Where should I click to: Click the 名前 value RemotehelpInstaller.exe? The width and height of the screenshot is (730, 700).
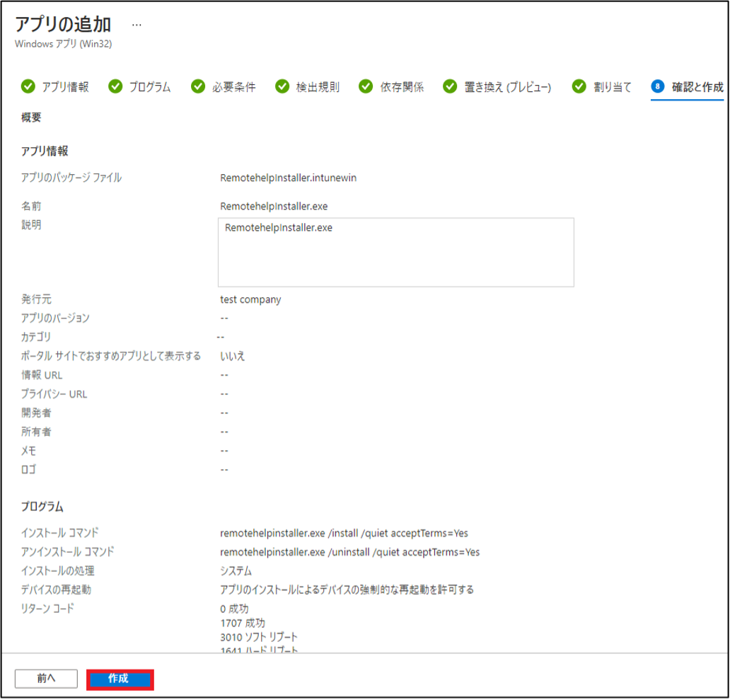(x=274, y=207)
